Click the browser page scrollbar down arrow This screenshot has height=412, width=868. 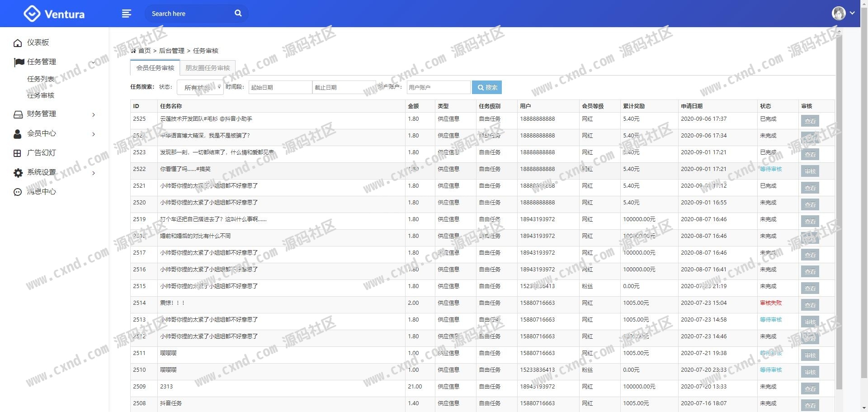click(864, 408)
